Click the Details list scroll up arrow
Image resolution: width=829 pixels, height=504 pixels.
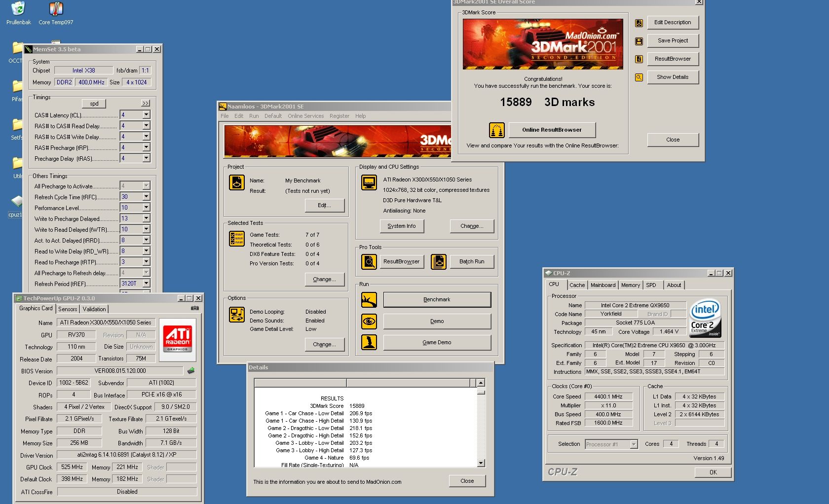(x=481, y=383)
